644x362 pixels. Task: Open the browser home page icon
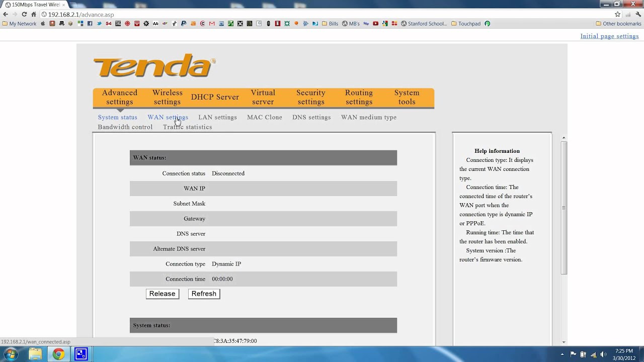tap(34, 15)
